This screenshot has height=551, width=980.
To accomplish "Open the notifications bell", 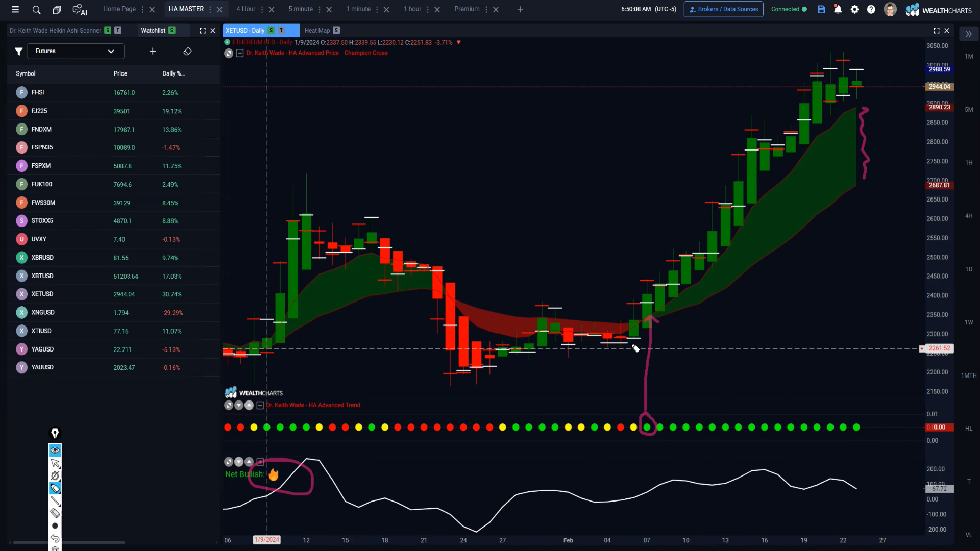I will click(838, 9).
